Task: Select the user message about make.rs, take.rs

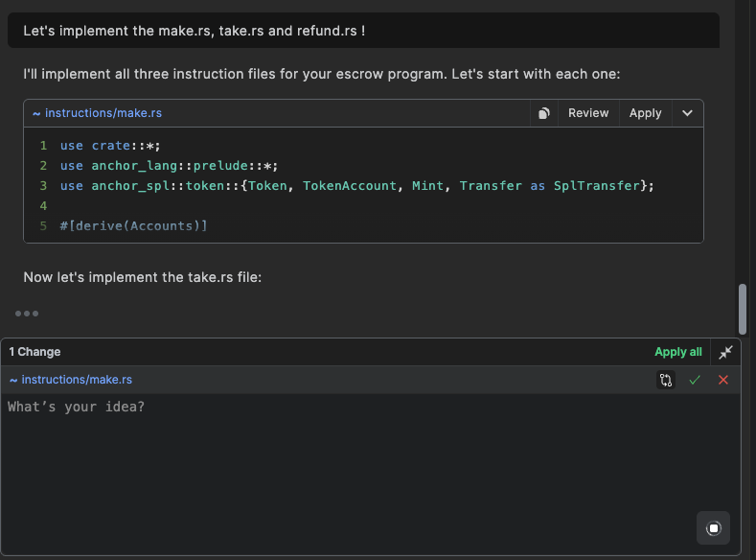Action: [194, 31]
